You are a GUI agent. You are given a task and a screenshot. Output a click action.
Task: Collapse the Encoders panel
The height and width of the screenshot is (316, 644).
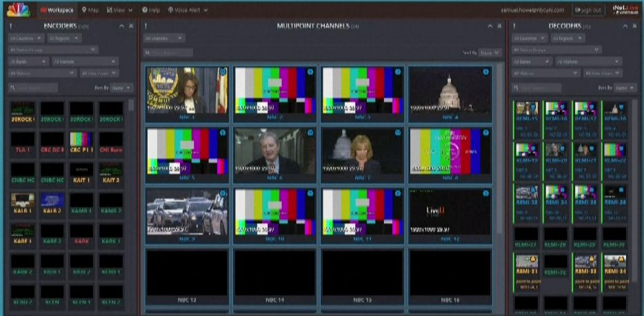[121, 26]
